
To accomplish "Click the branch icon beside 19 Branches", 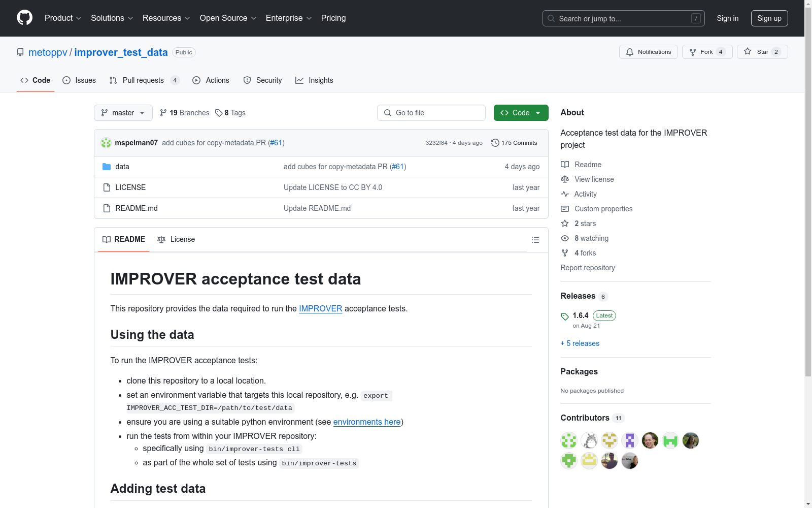I will pyautogui.click(x=163, y=113).
